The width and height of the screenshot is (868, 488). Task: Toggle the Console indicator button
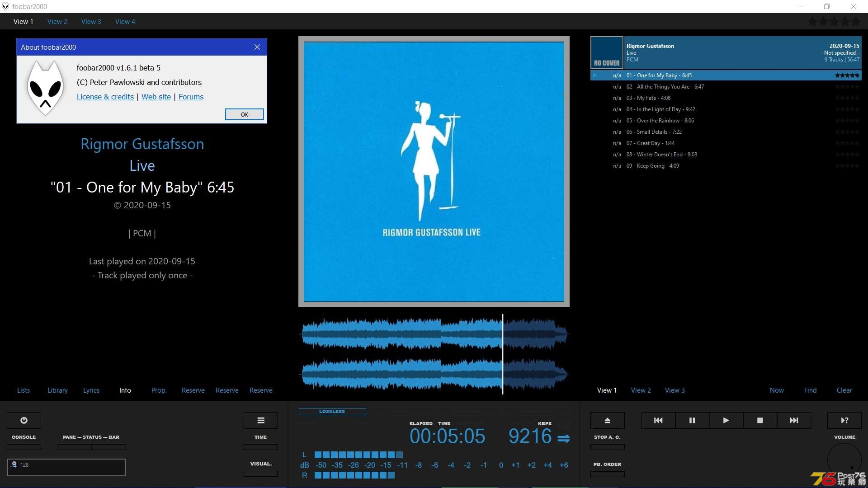coord(24,447)
